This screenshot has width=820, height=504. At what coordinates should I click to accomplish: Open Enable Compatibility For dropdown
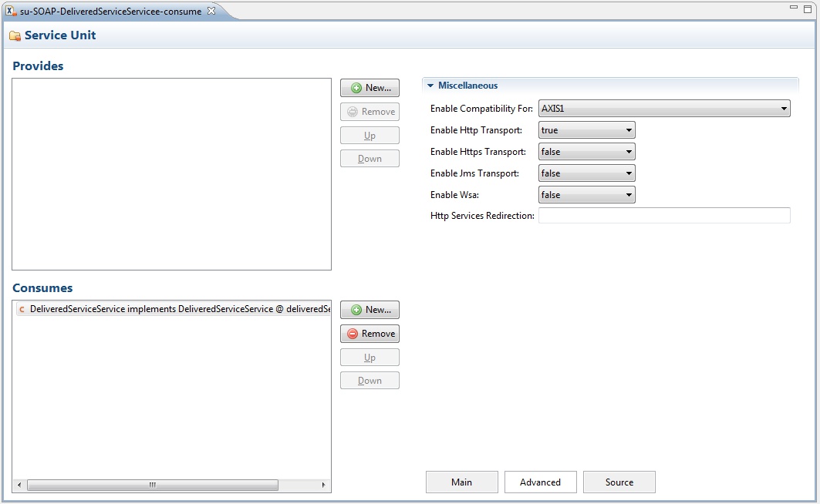coord(664,109)
